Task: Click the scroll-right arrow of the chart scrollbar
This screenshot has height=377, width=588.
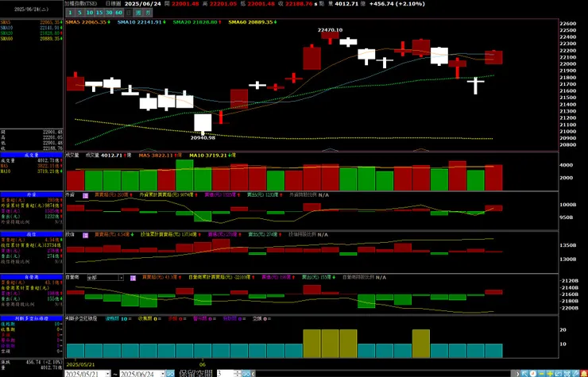Action: (517, 374)
